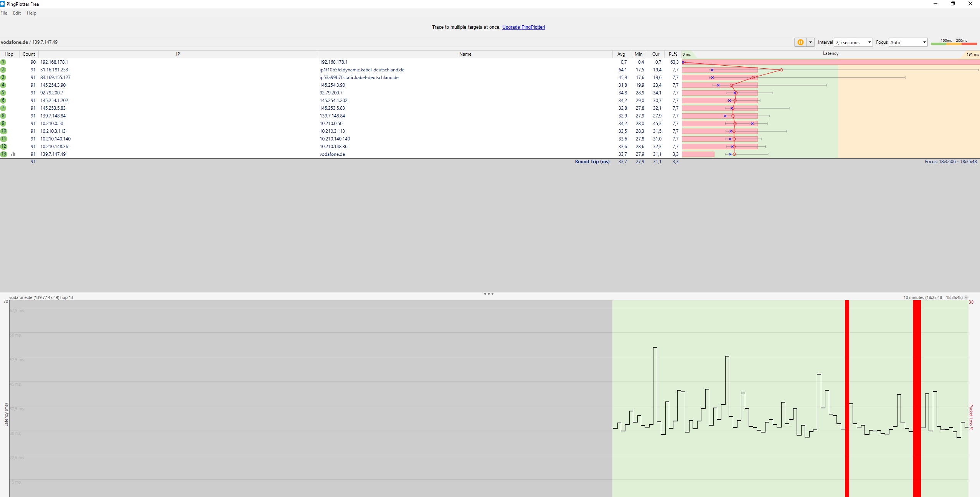Click the 100ms 200ms latency color scale

coord(954,43)
